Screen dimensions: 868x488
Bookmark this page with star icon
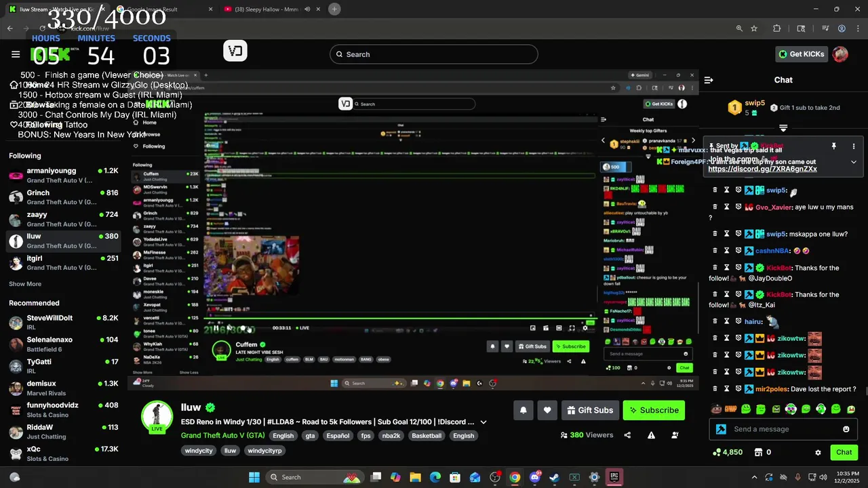point(754,28)
